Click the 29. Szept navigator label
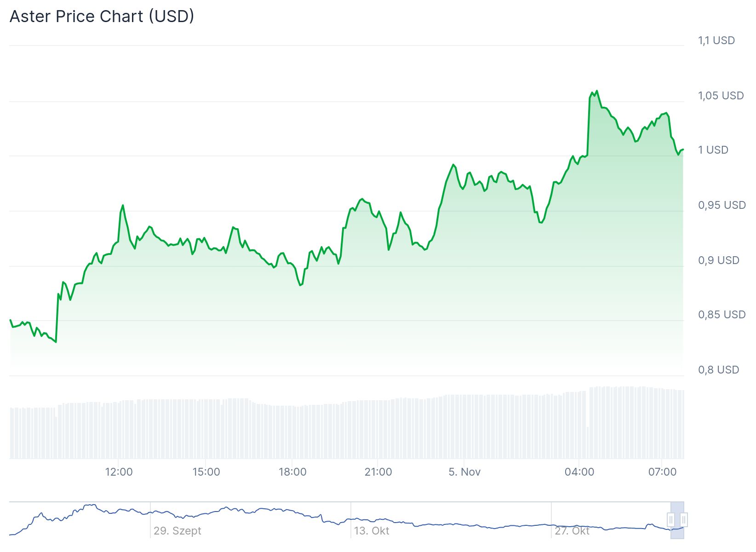Screen dimensions: 756x552 point(177,531)
